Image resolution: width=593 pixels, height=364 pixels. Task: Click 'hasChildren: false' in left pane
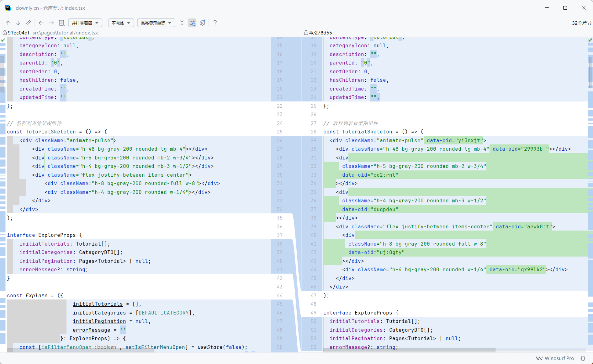coord(48,80)
